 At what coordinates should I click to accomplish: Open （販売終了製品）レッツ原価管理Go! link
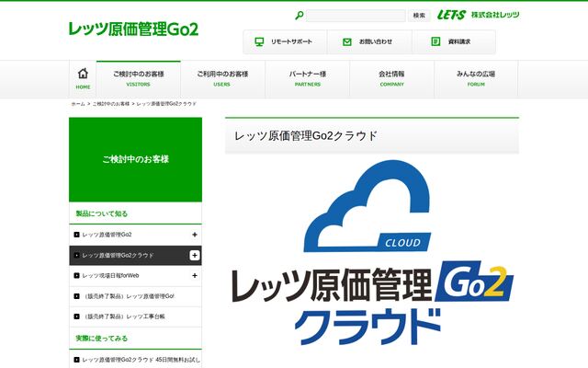tap(129, 296)
